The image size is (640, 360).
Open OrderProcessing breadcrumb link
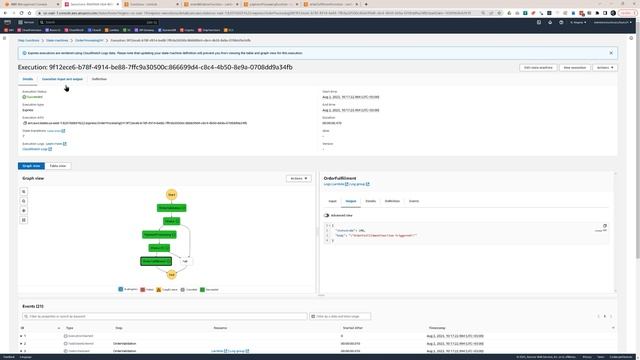click(89, 40)
